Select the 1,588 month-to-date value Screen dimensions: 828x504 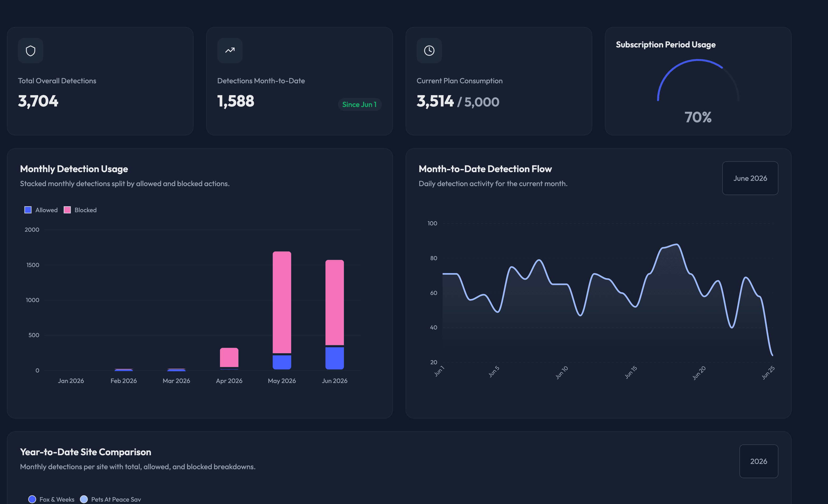(x=235, y=101)
